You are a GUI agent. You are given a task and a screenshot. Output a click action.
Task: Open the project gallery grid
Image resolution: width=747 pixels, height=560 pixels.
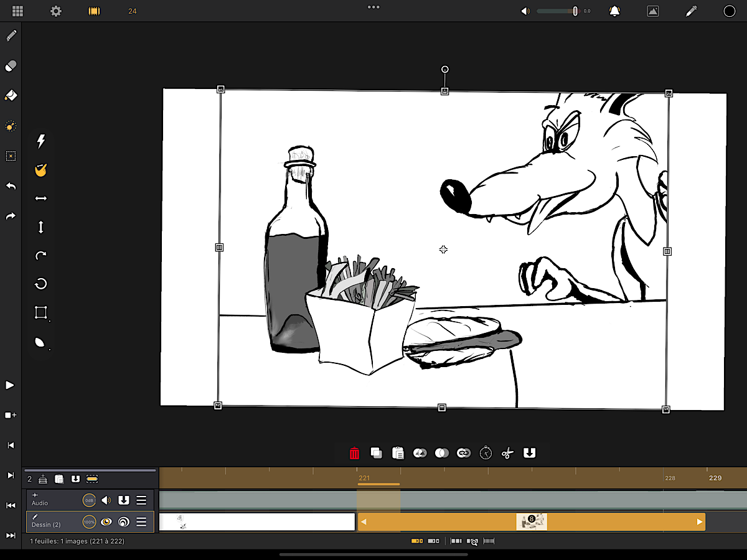click(x=17, y=11)
